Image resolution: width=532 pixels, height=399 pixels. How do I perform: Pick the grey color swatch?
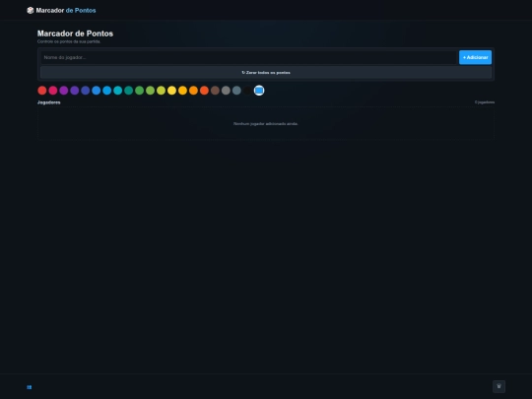(x=226, y=91)
